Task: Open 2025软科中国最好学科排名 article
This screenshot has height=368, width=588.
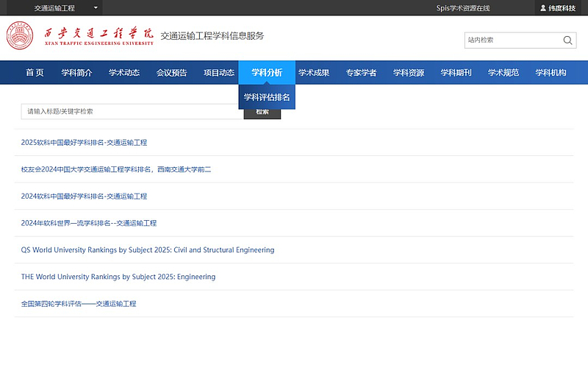Action: 84,143
